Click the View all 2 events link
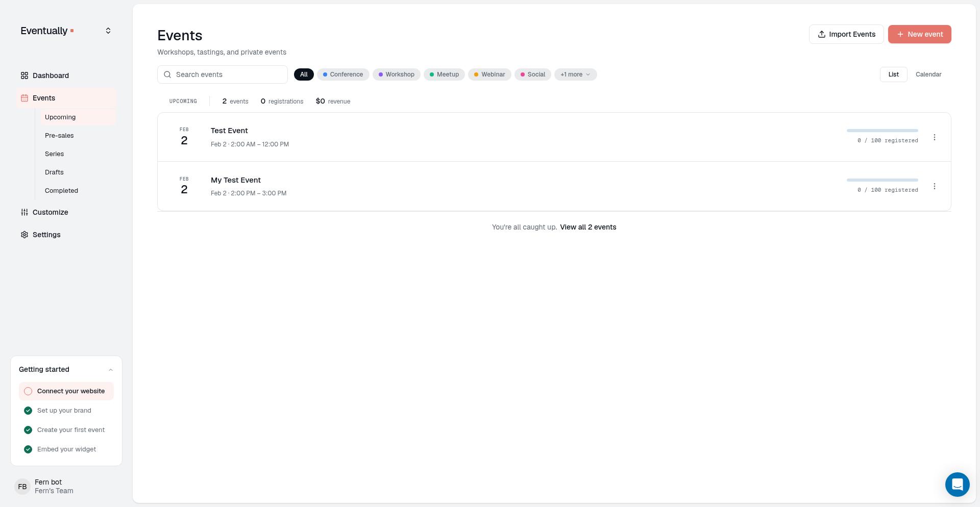980x507 pixels. pyautogui.click(x=588, y=227)
